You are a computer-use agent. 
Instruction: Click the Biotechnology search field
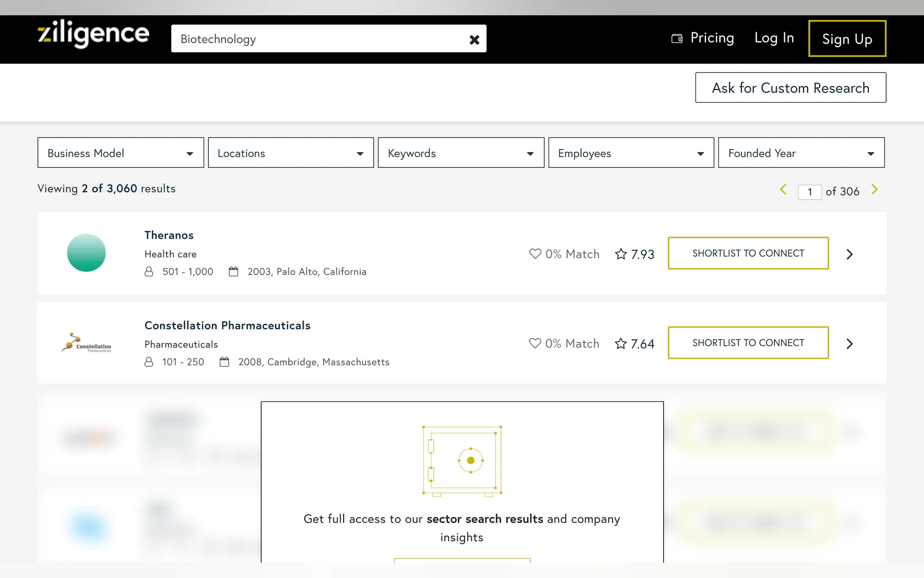[x=328, y=39]
